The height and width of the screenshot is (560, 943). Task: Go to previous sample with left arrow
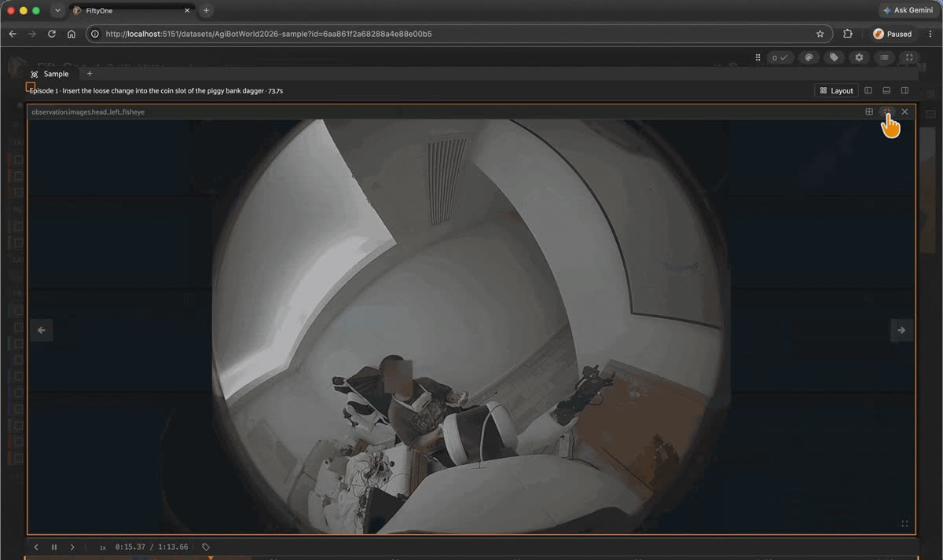click(42, 331)
